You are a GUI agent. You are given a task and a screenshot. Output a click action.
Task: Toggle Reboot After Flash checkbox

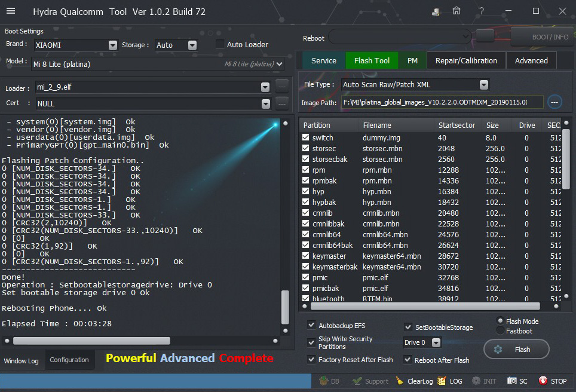click(x=408, y=360)
